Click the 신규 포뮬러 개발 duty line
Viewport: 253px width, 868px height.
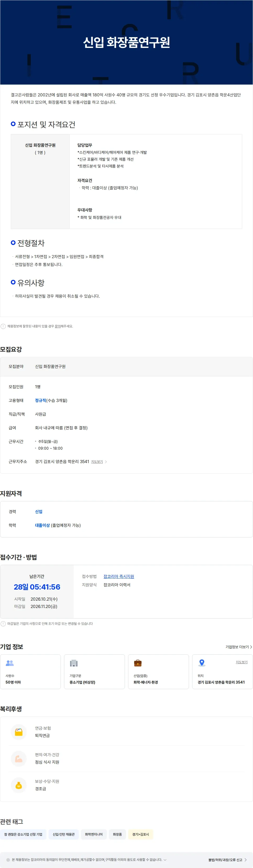click(105, 159)
